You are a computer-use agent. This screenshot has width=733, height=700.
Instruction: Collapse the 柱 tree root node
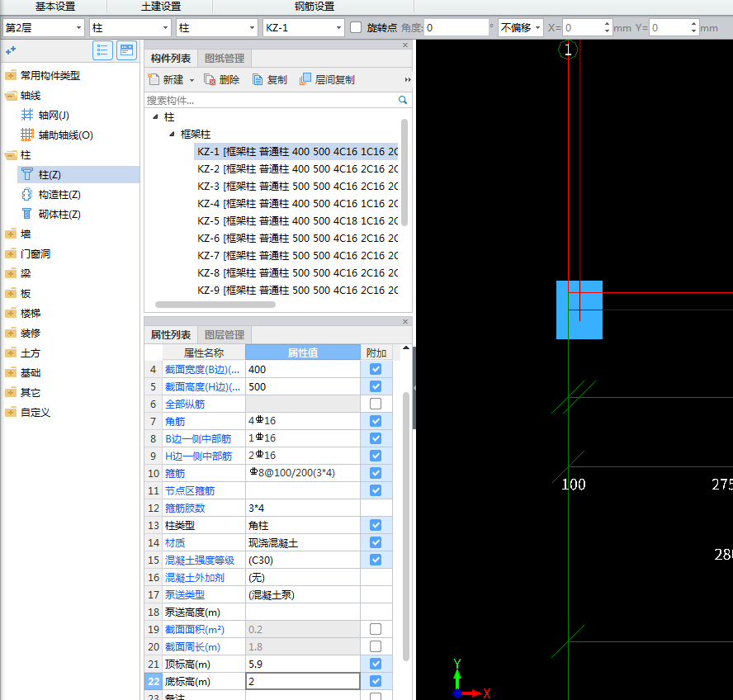point(155,116)
